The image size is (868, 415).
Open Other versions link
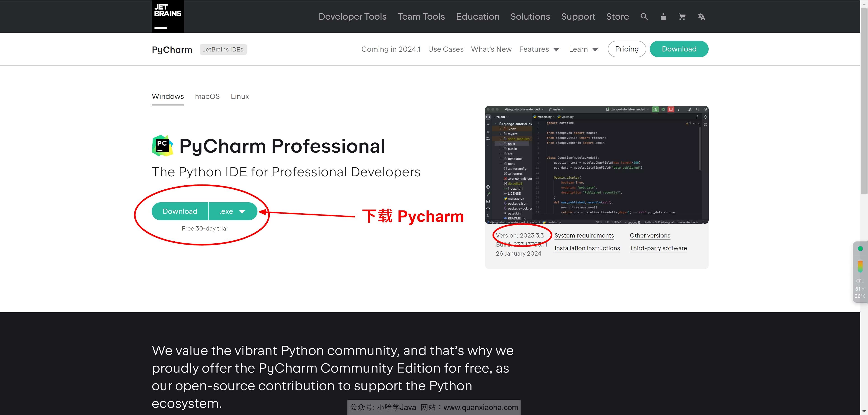point(650,235)
